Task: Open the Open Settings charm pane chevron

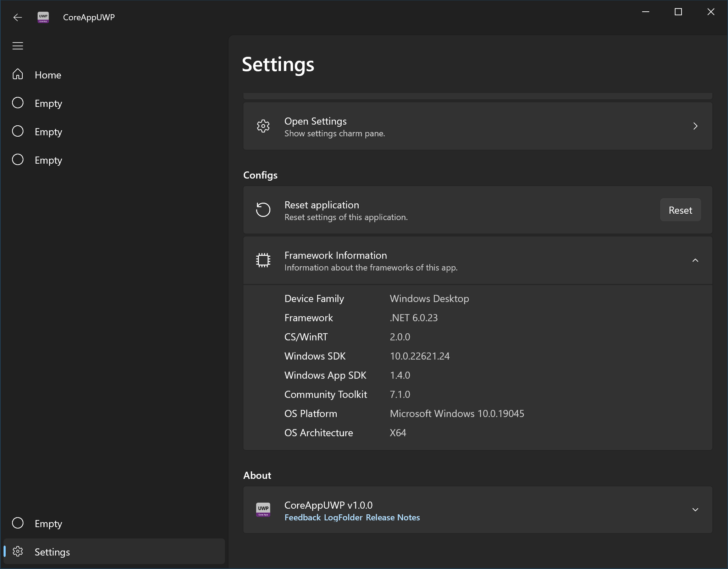Action: click(695, 126)
